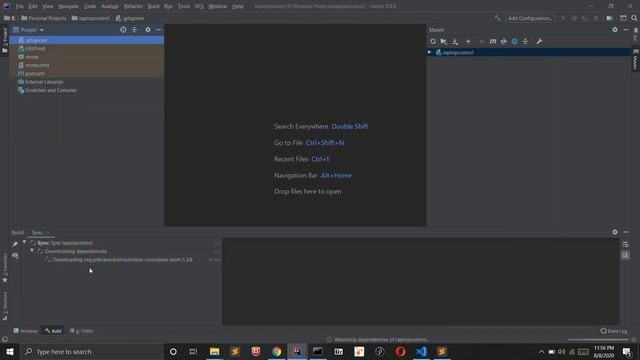Viewport: 640px width, 360px height.
Task: Select HELP.md in Project tree
Action: coord(87,49)
